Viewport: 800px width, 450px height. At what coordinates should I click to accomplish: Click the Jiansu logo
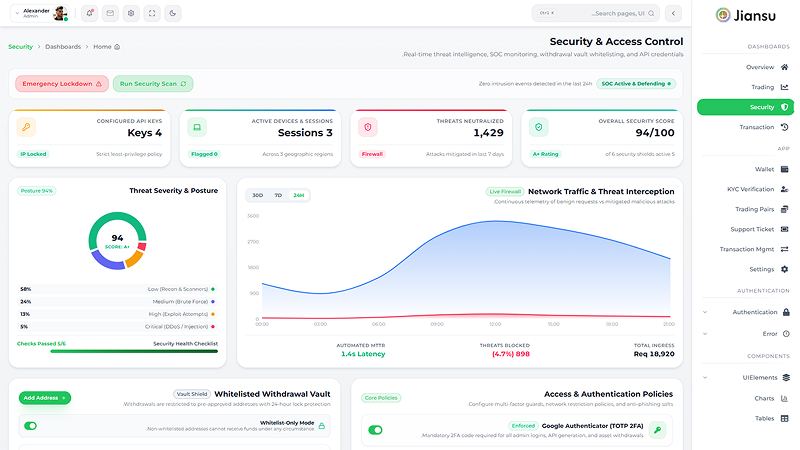(x=745, y=15)
